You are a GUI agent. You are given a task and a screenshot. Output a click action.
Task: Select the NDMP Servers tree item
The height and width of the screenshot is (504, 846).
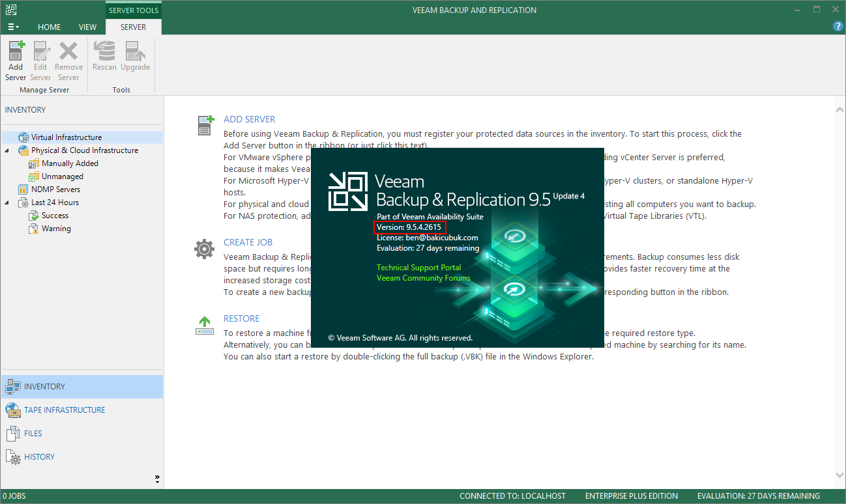tap(55, 189)
